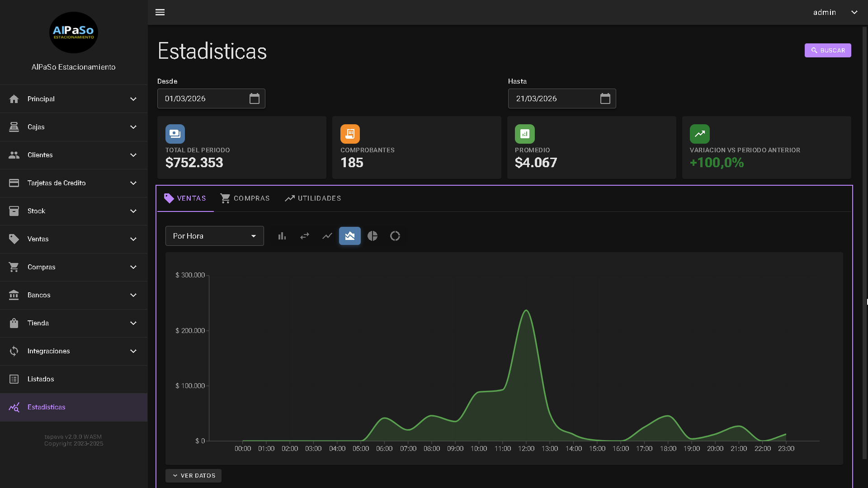Open the Desde calendar picker

[x=255, y=99]
